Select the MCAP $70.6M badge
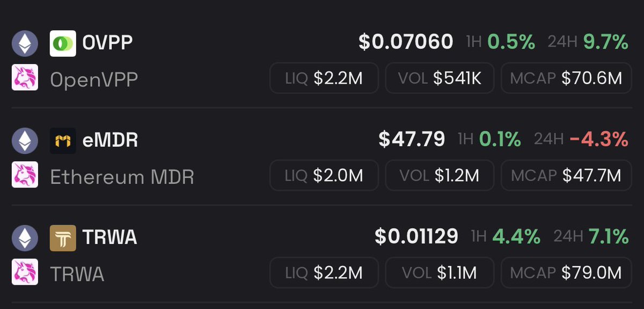The height and width of the screenshot is (309, 644). 566,78
